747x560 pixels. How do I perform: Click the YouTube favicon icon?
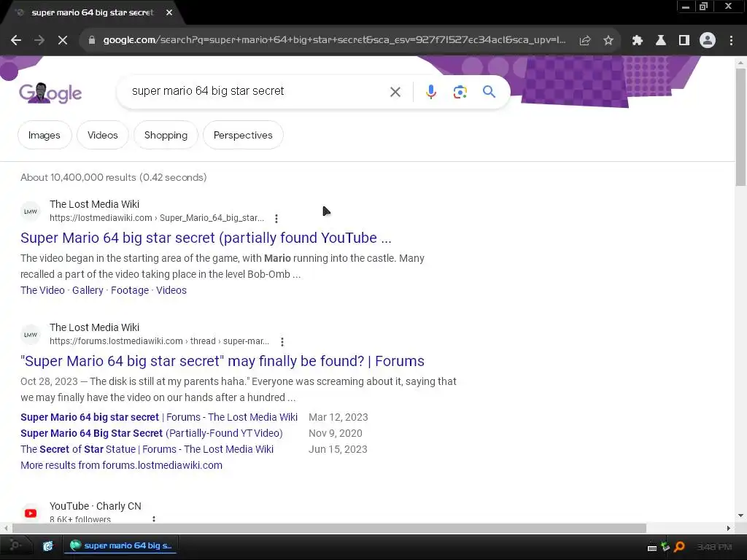[31, 513]
